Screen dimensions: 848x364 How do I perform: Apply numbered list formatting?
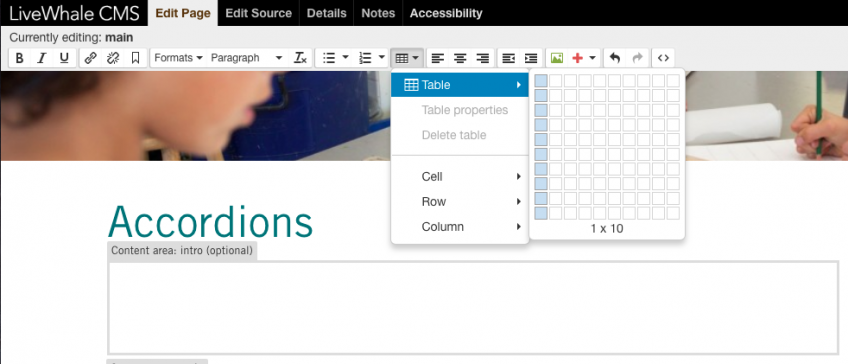coord(366,58)
